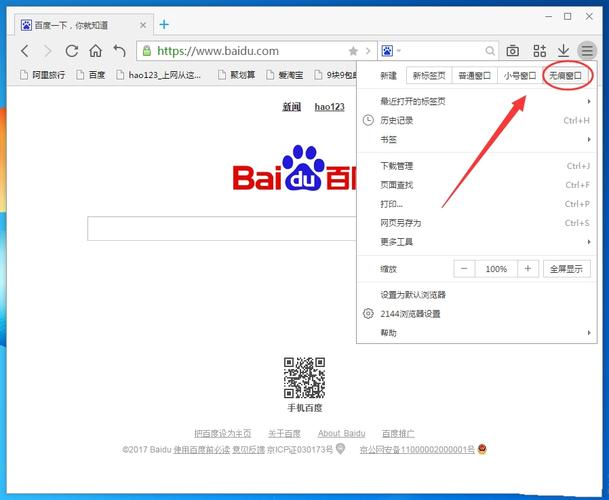The image size is (609, 500).
Task: Open the downloads arrow icon
Action: (x=563, y=50)
